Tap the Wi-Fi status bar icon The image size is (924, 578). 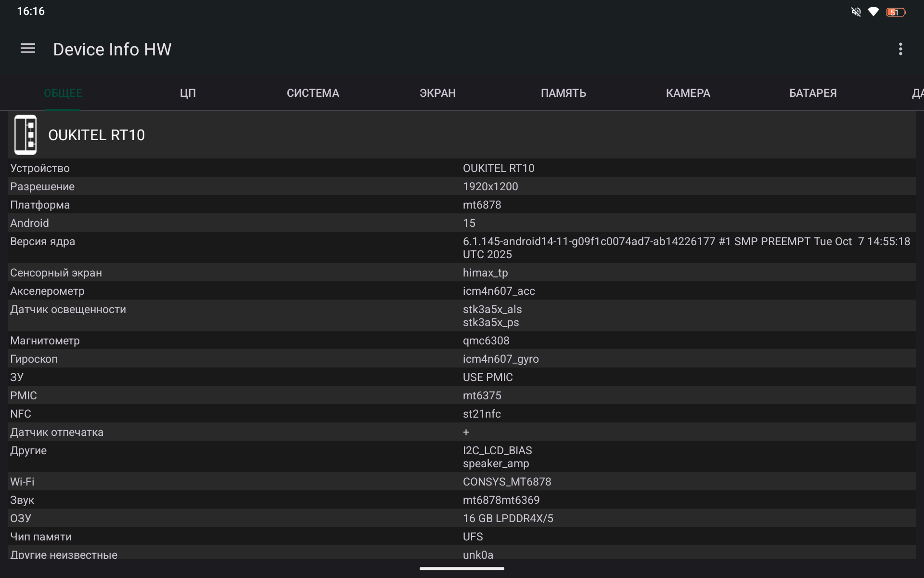873,12
